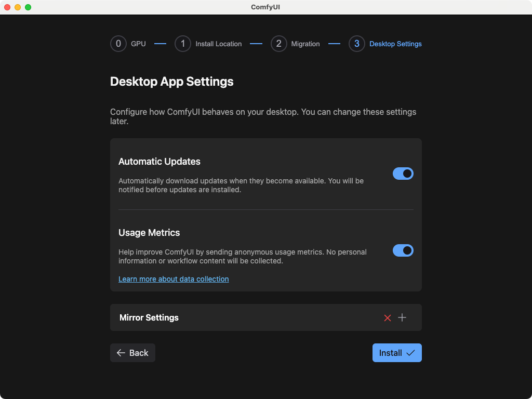Click the Desktop Settings step number 3
This screenshot has width=532, height=399.
click(356, 44)
